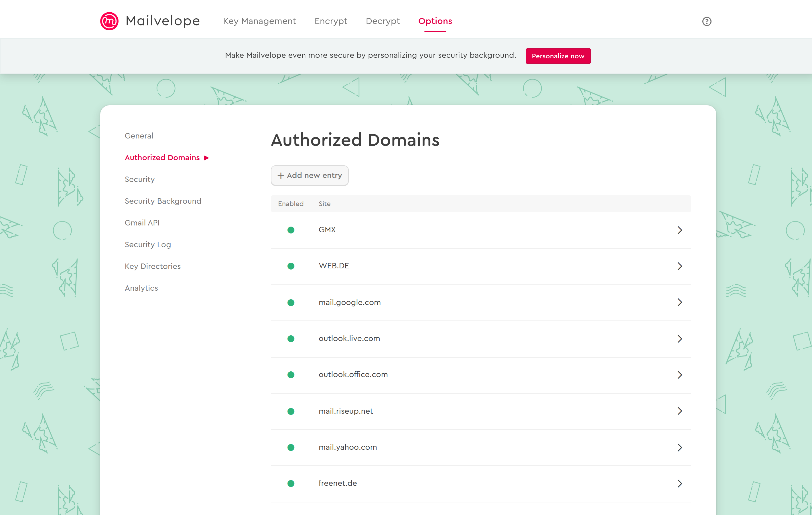The width and height of the screenshot is (812, 515).
Task: Click the Enabled column header
Action: [x=290, y=204]
